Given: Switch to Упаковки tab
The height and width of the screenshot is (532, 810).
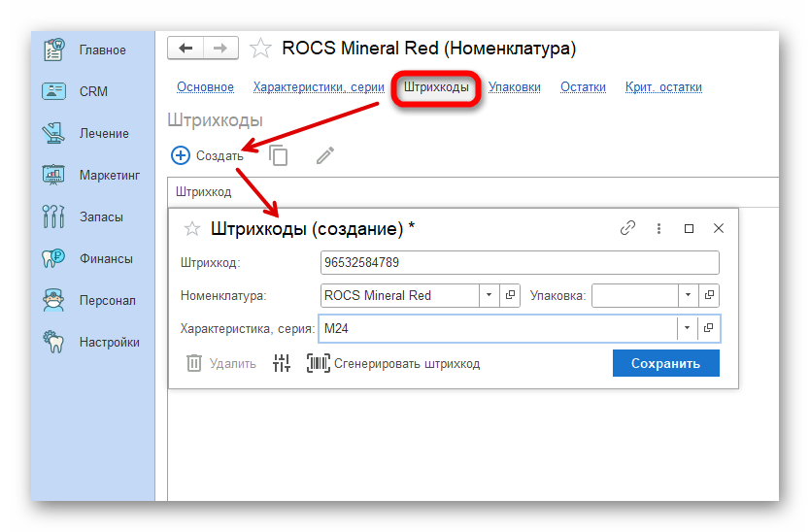Looking at the screenshot, I should pyautogui.click(x=515, y=87).
